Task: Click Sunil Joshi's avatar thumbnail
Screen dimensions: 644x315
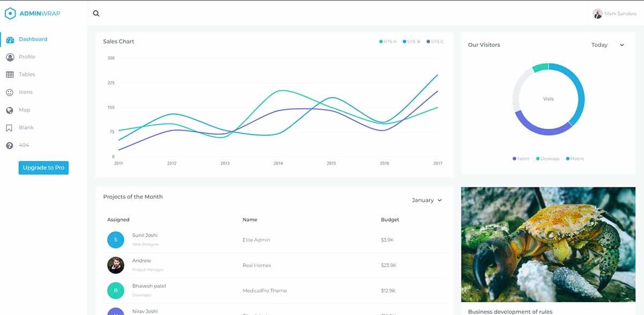Action: 115,240
